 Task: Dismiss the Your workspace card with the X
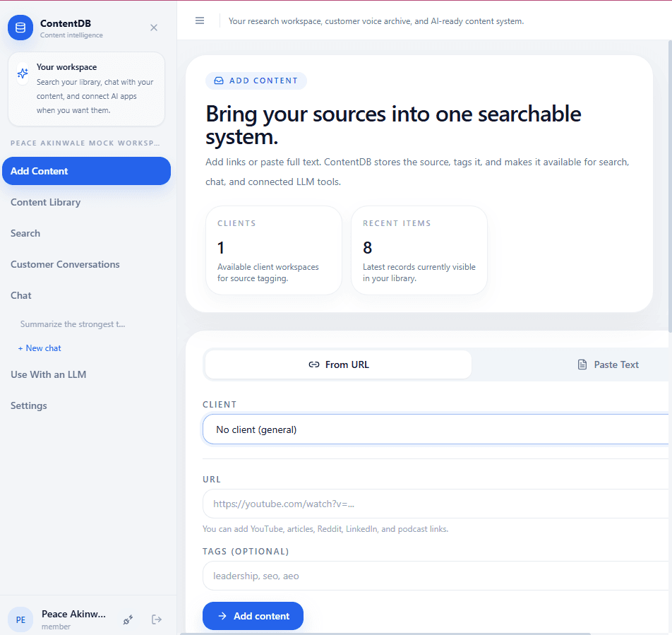(153, 28)
